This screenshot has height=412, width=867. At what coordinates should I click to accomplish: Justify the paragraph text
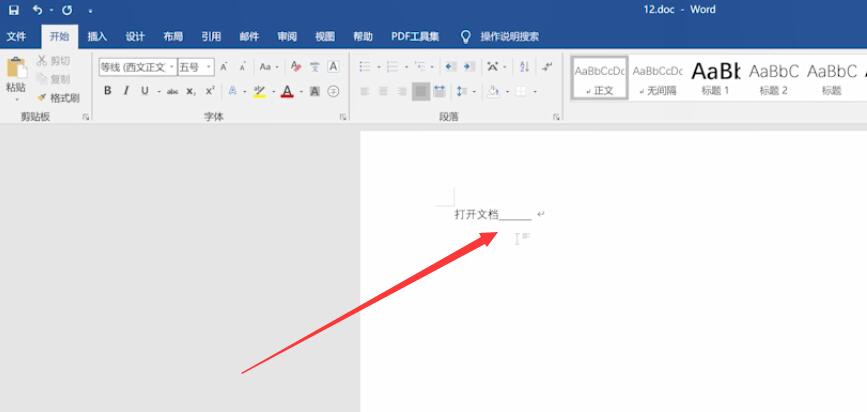click(421, 91)
